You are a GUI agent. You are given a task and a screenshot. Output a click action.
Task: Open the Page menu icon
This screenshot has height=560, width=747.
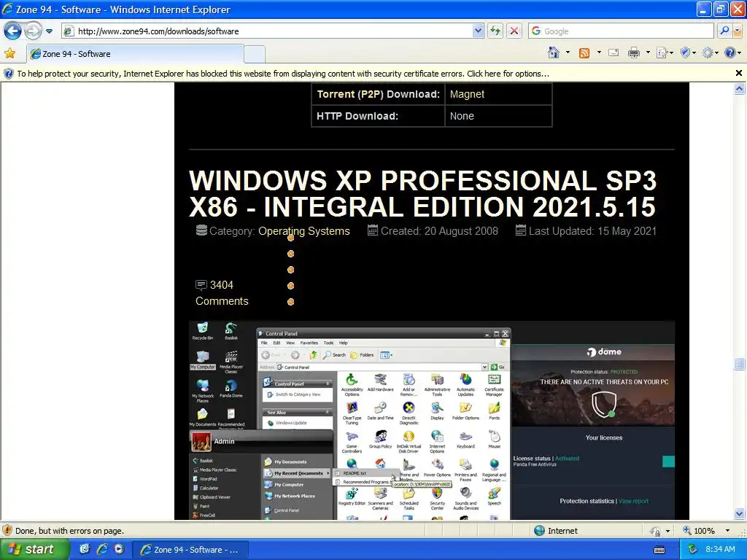(x=664, y=52)
